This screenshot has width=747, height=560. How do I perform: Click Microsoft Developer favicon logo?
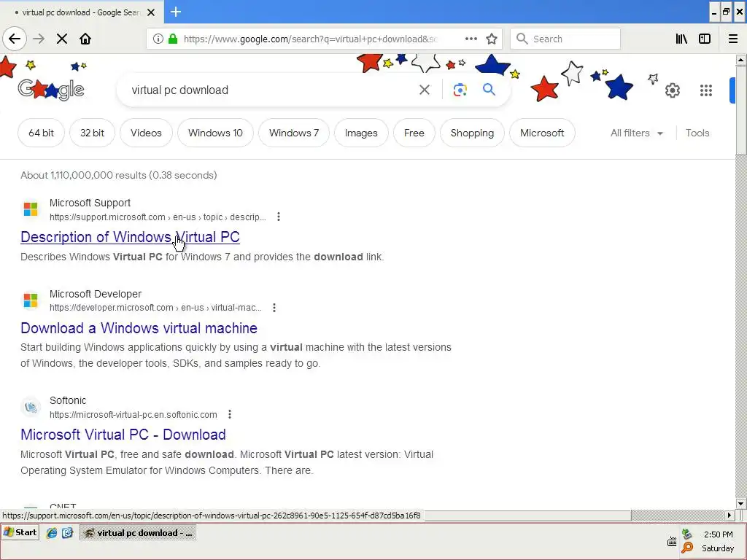31,300
